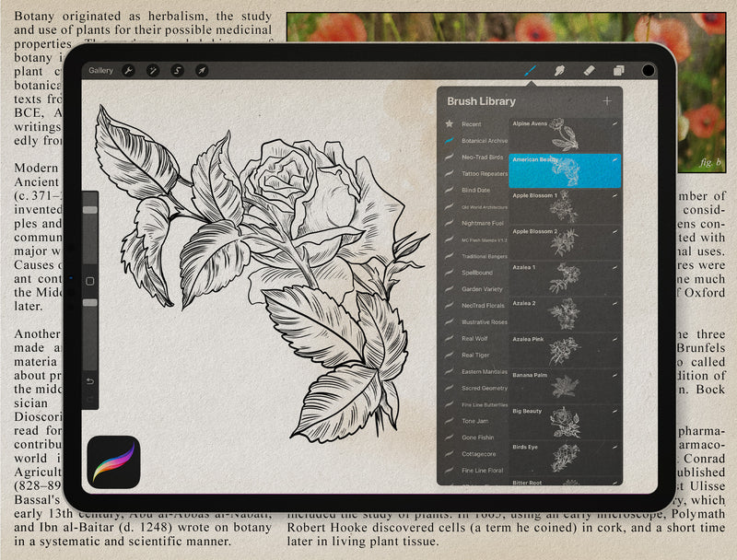Open the Adjustments magic wand menu
Image resolution: width=737 pixels, height=560 pixels.
pos(153,70)
